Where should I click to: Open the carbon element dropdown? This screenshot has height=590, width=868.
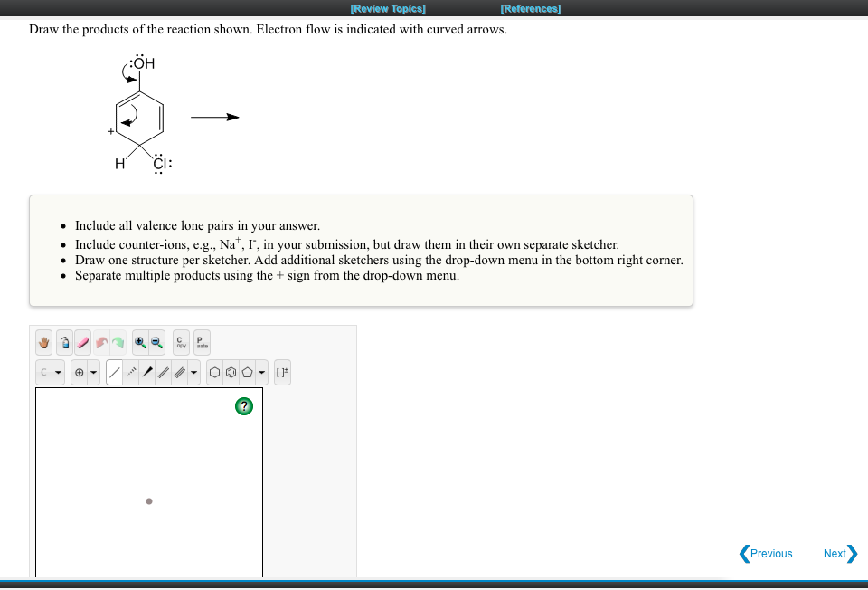click(56, 371)
